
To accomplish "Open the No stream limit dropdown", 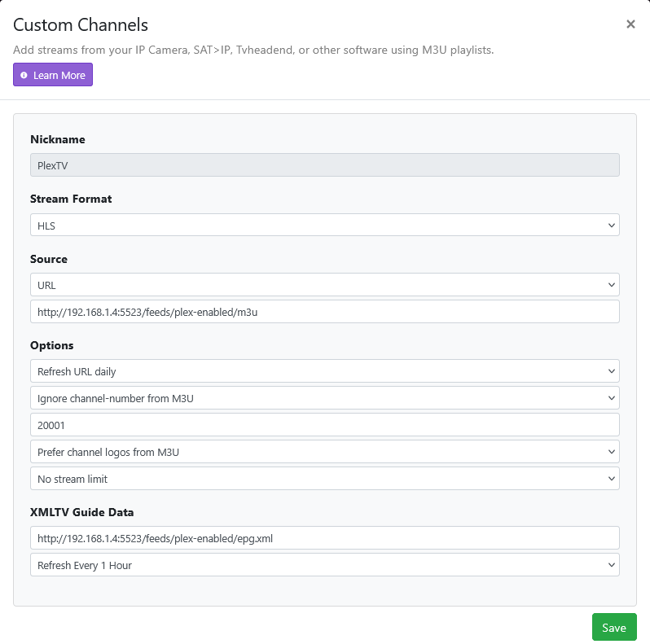I will [x=324, y=479].
